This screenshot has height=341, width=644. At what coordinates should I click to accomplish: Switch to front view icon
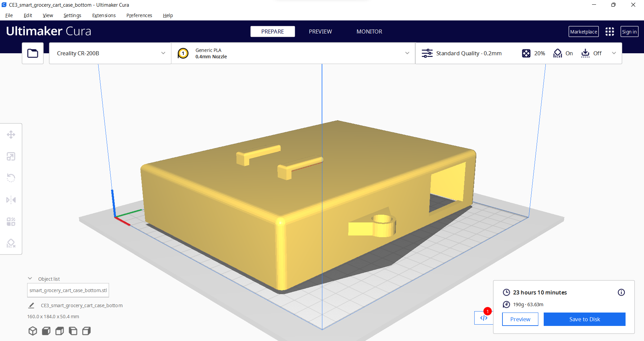46,331
